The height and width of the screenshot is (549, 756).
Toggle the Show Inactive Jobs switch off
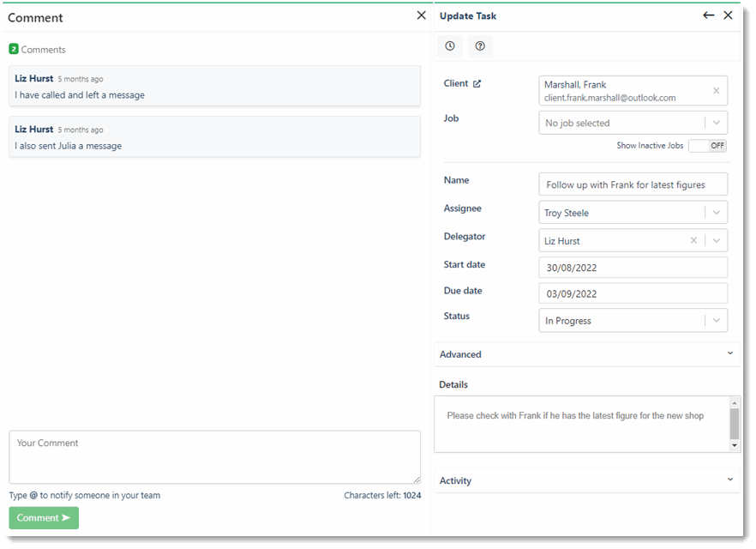pos(707,146)
